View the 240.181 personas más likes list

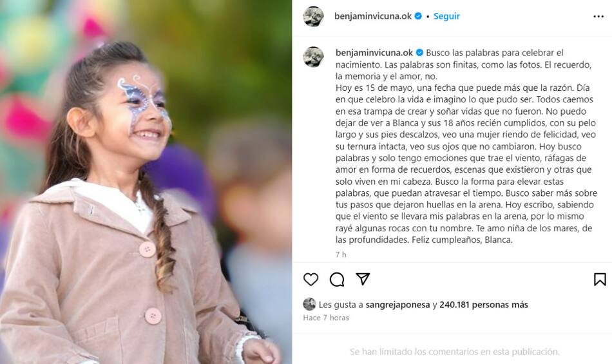pyautogui.click(x=484, y=305)
